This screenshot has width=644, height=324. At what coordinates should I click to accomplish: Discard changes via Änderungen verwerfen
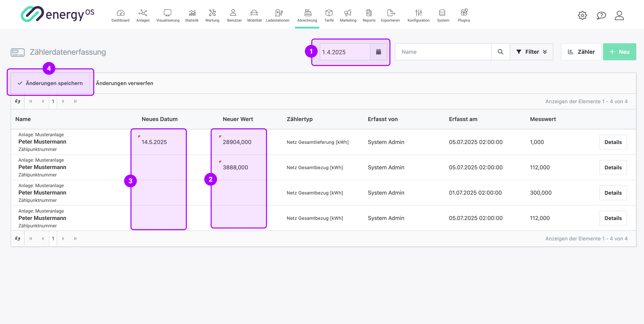124,83
